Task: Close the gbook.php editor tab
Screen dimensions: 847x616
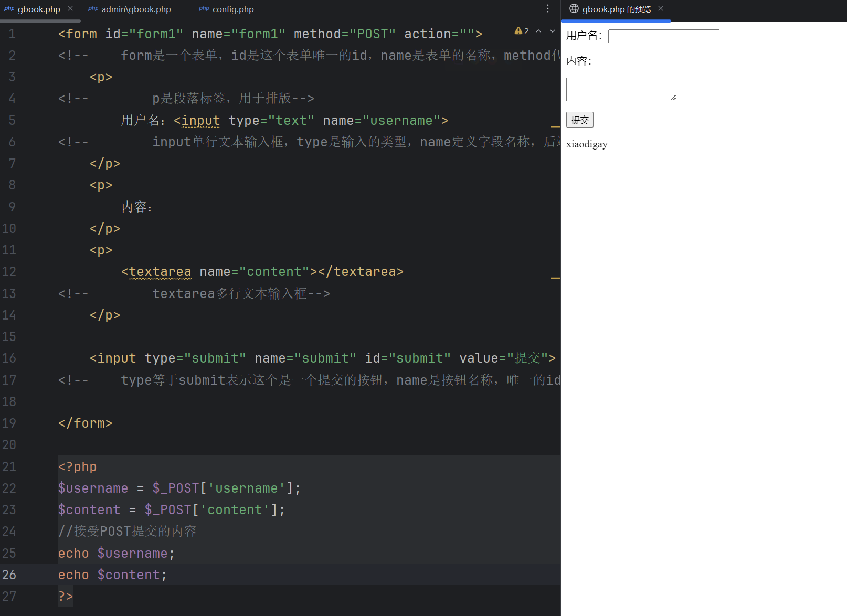Action: (70, 9)
